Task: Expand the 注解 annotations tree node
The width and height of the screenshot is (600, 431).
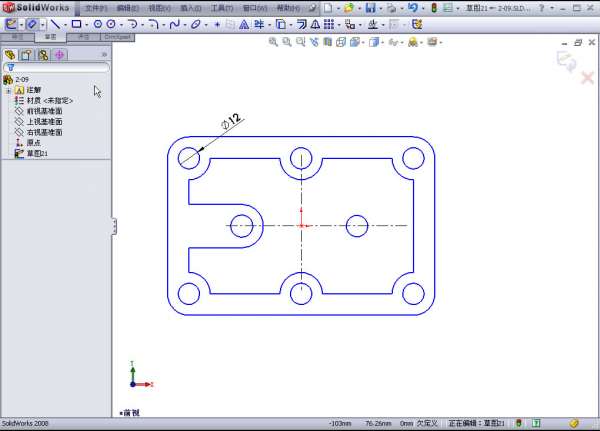Action: coord(8,90)
